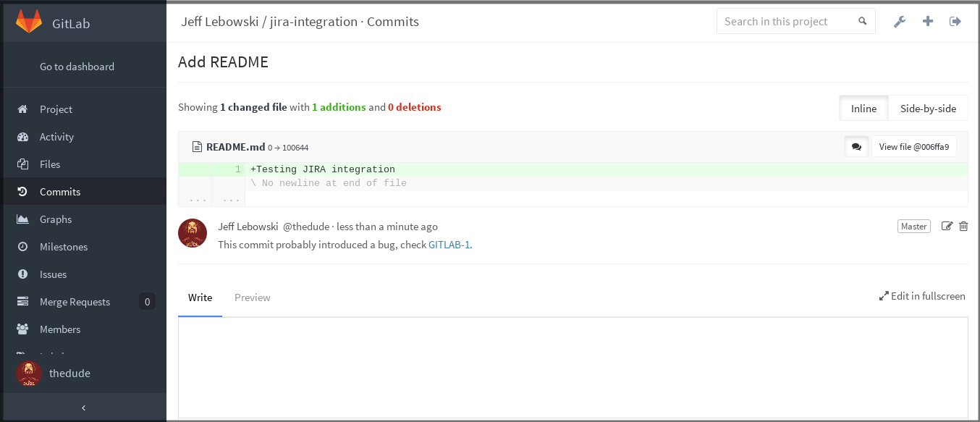The height and width of the screenshot is (422, 980).
Task: Switch to the Preview tab
Action: [252, 297]
